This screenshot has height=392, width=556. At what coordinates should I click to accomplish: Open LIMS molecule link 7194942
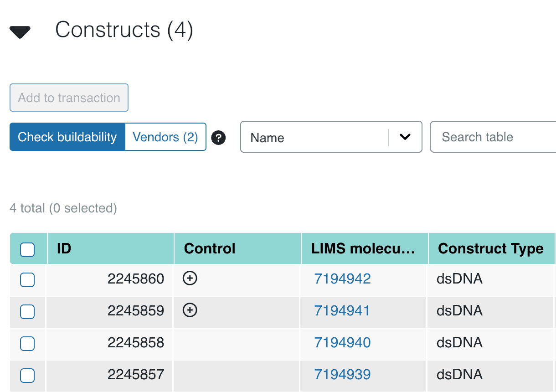pos(342,279)
